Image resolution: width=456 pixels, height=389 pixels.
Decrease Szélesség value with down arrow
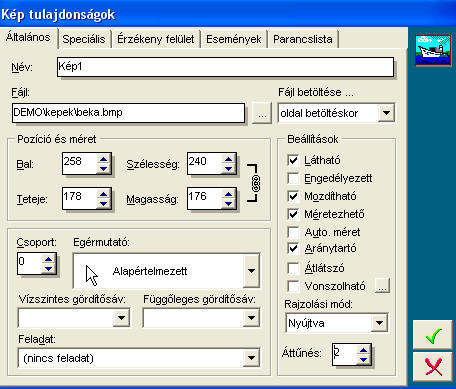point(228,168)
